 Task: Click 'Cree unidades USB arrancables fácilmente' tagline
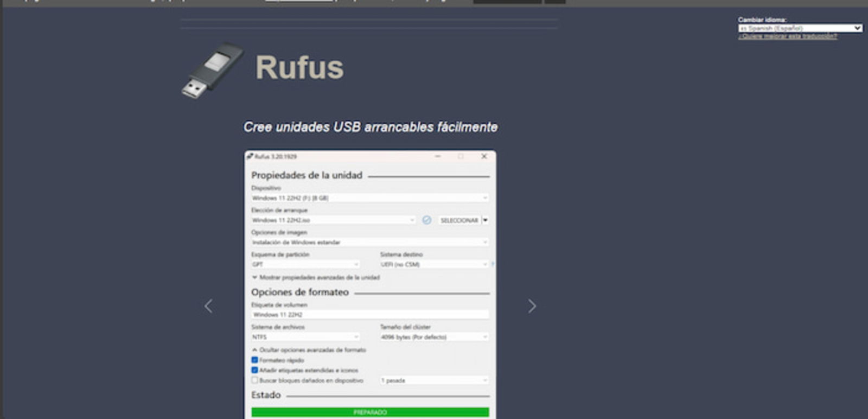click(371, 127)
